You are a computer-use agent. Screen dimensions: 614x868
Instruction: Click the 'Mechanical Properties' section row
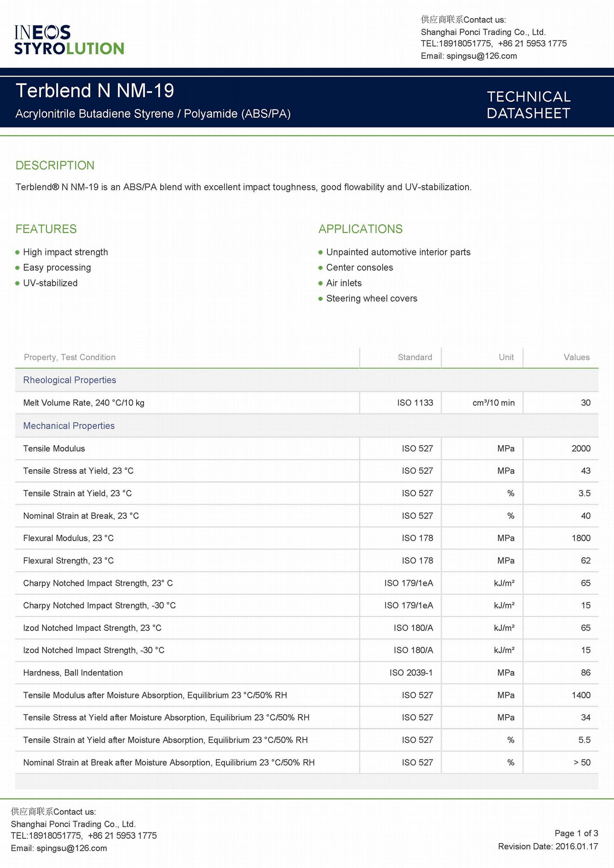pyautogui.click(x=307, y=426)
